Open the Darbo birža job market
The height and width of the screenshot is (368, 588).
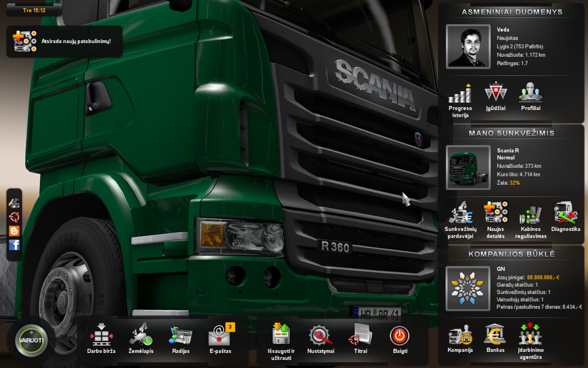coord(101,339)
